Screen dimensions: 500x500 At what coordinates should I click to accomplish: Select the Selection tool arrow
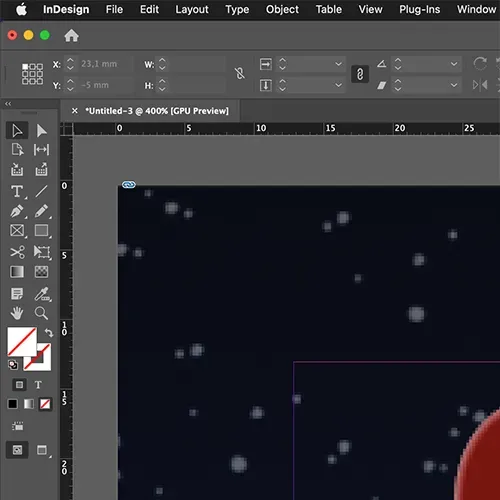[17, 130]
